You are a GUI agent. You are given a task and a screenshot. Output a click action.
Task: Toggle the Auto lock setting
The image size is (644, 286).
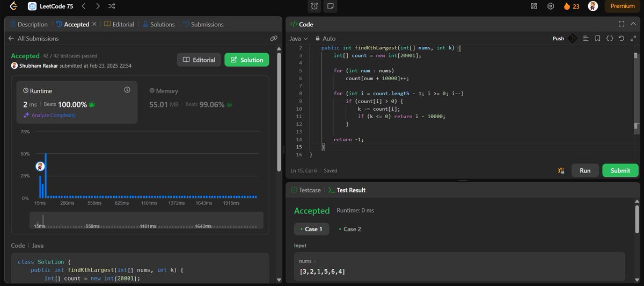tap(326, 39)
